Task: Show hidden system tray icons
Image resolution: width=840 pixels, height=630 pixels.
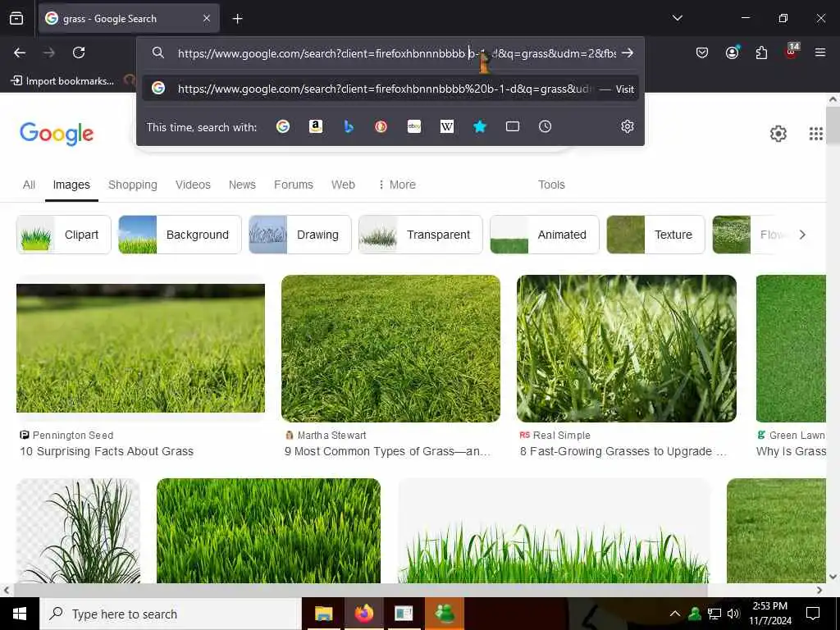Action: [675, 614]
